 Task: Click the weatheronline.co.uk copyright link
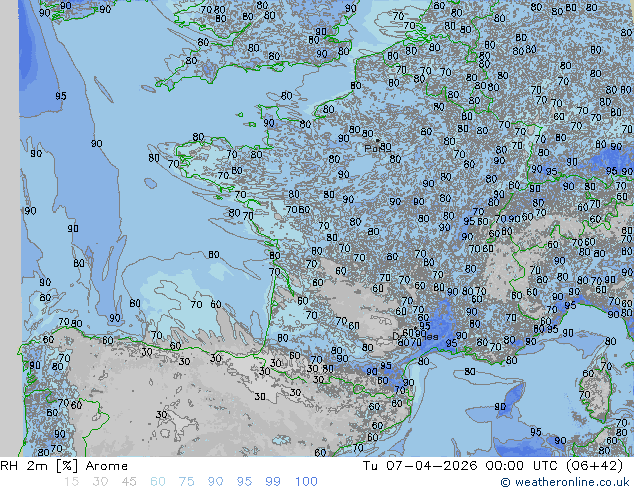tap(565, 482)
